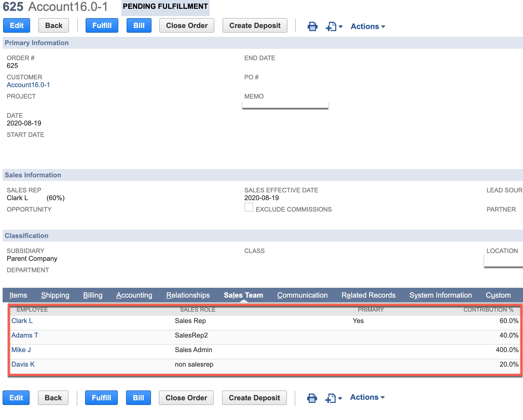Select the Sales Team tab
This screenshot has width=523, height=420.
(244, 295)
